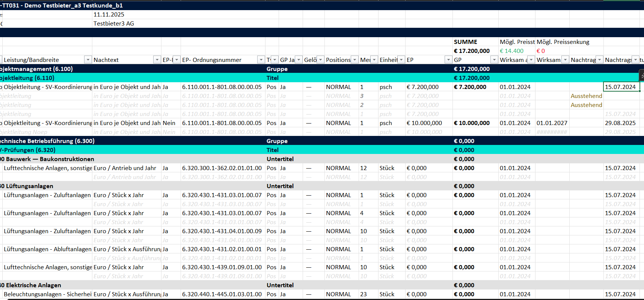The width and height of the screenshot is (644, 300).
Task: Click the green € 14.400 value
Action: pos(511,51)
